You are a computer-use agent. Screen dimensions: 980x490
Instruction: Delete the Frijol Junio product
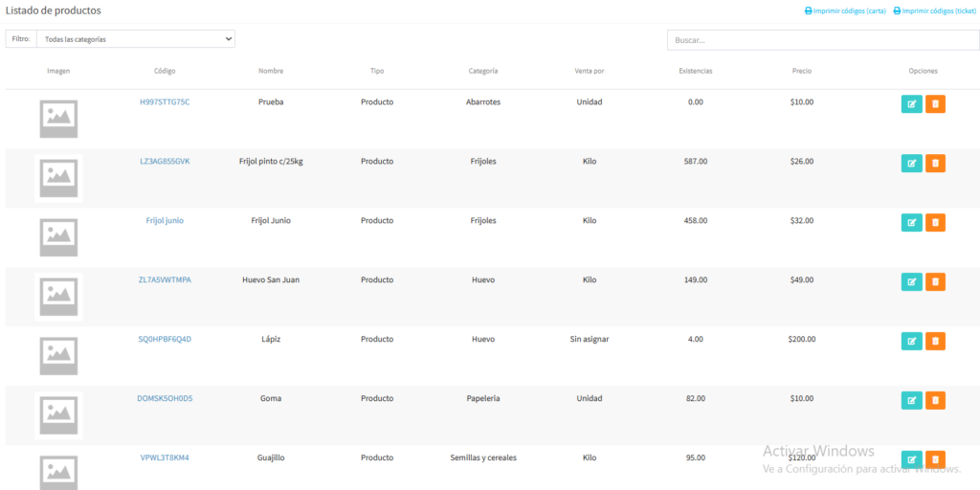click(x=935, y=223)
